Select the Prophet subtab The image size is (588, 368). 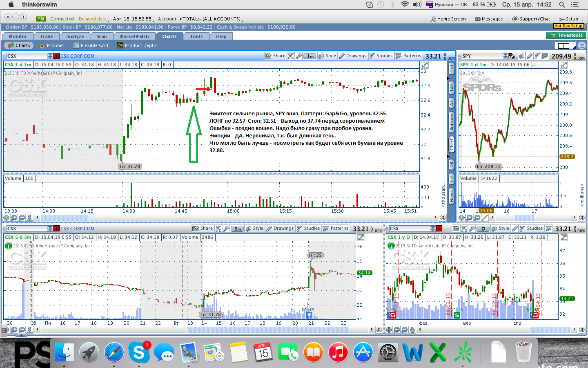coord(51,45)
